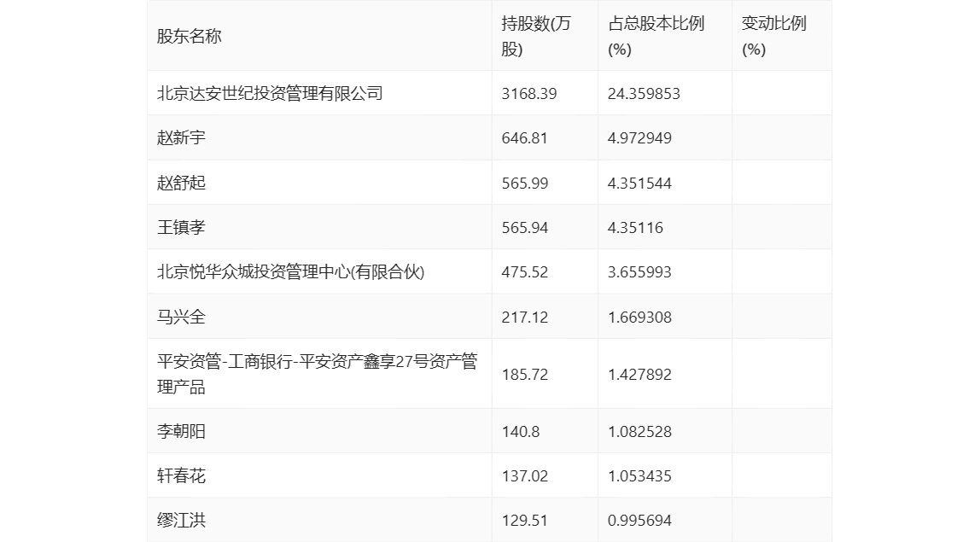Click the percentage 1.427892
980x542 pixels.
coord(639,375)
